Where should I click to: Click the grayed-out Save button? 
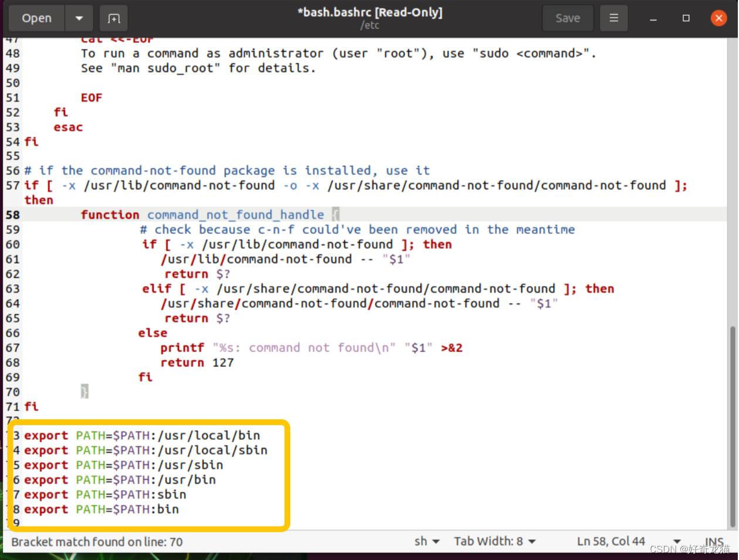567,18
